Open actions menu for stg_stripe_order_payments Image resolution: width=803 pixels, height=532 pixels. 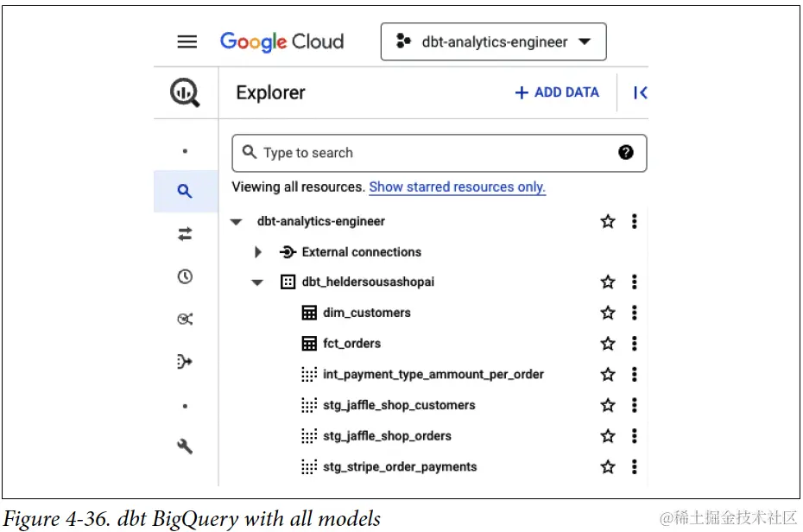635,466
